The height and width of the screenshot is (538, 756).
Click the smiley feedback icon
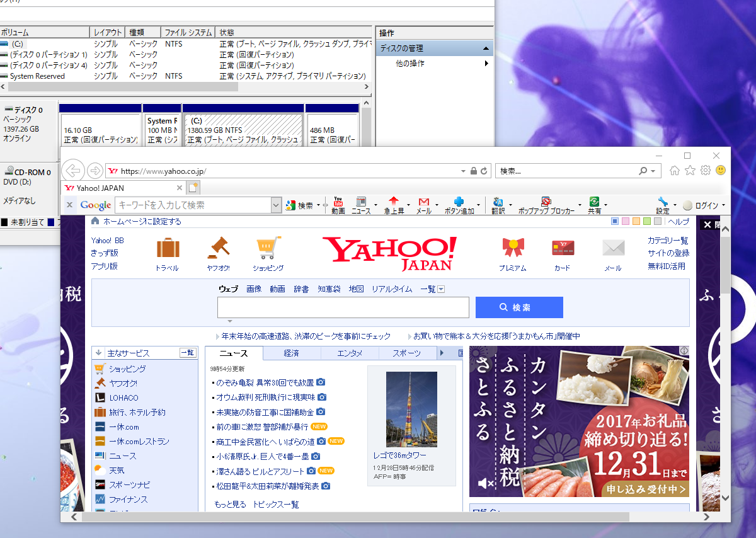(x=721, y=171)
